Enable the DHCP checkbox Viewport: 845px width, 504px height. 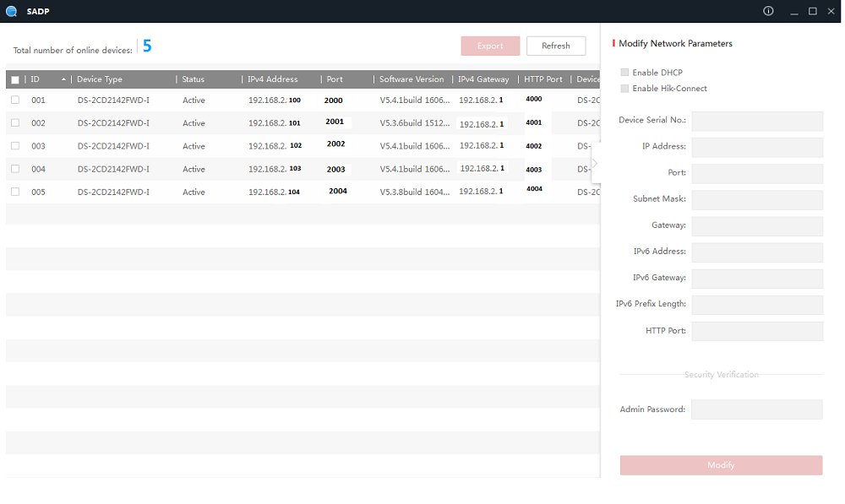coord(623,72)
